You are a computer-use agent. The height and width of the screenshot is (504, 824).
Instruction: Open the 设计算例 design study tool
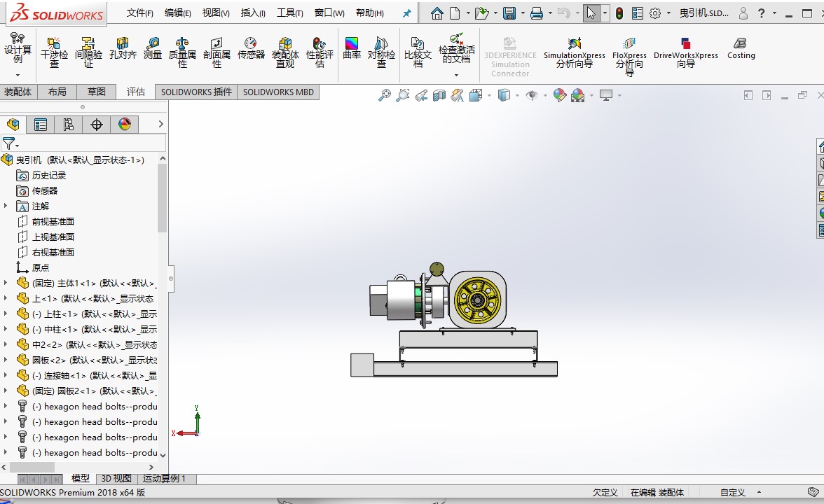(18, 48)
